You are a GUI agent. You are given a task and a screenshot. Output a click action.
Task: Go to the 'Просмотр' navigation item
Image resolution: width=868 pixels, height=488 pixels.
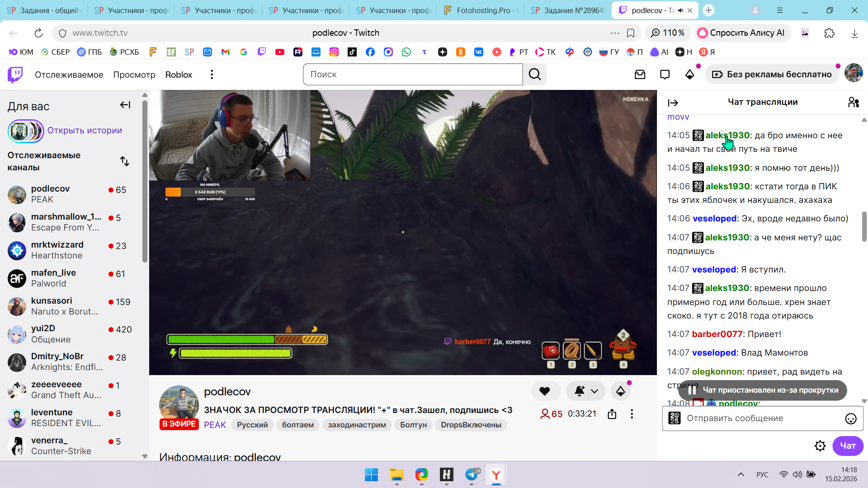point(134,75)
